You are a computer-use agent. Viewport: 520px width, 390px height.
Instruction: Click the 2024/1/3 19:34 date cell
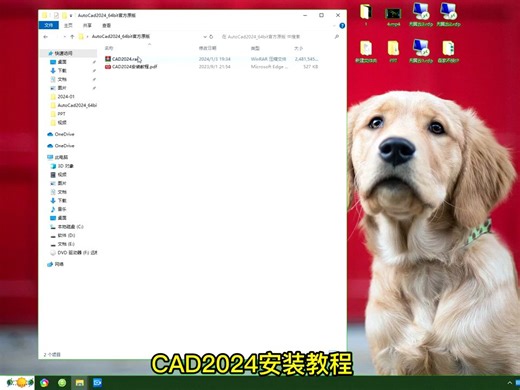click(x=215, y=59)
